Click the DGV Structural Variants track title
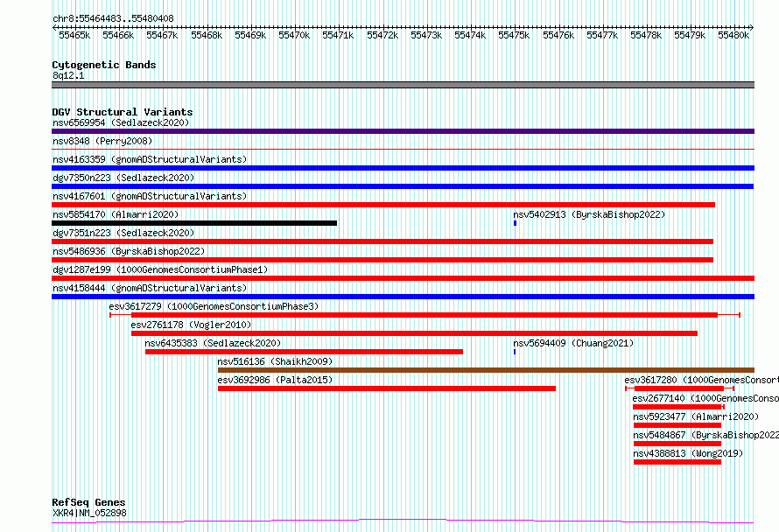Viewport: 779px width, 532px height. tap(123, 112)
